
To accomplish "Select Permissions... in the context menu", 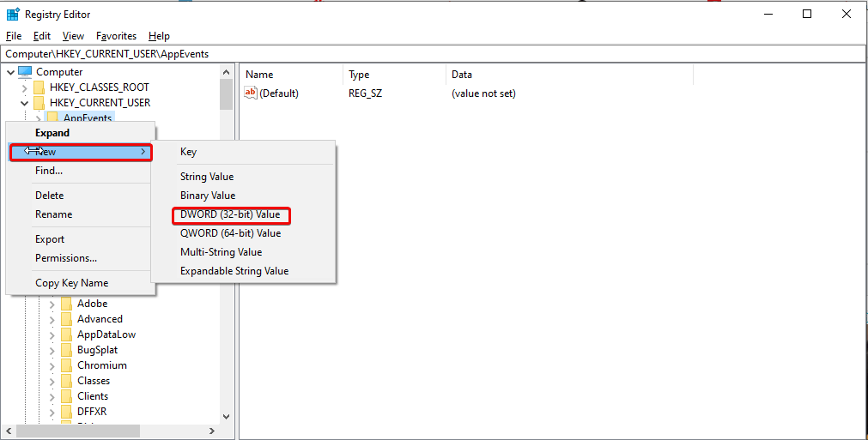I will coord(66,258).
